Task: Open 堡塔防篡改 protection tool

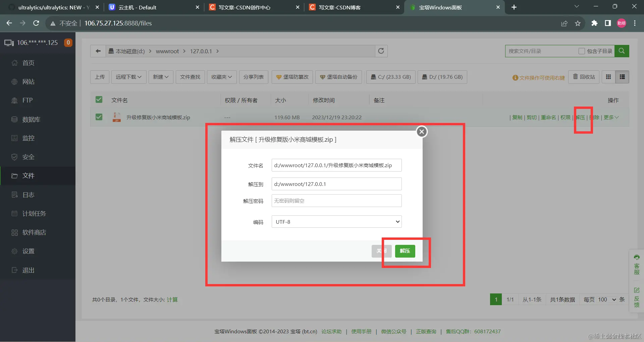Action: [x=292, y=77]
